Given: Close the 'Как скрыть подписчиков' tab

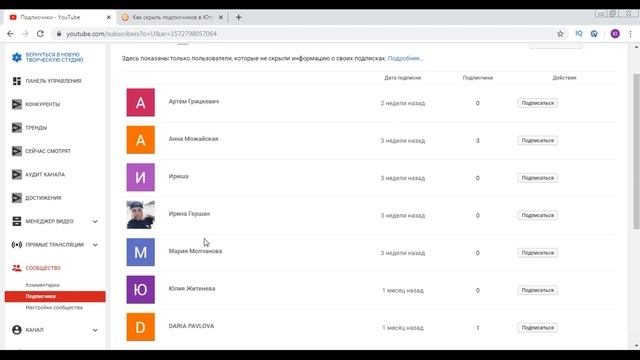Looking at the screenshot, I should (220, 18).
